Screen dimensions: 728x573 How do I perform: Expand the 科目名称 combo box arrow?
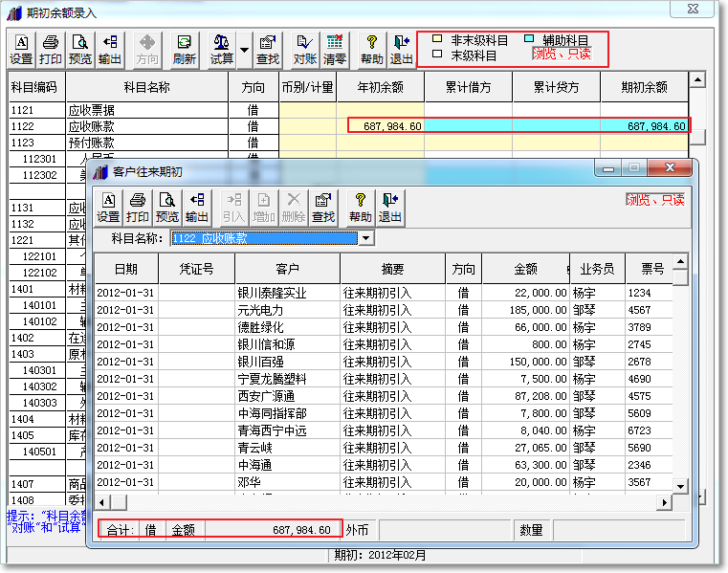click(x=365, y=238)
